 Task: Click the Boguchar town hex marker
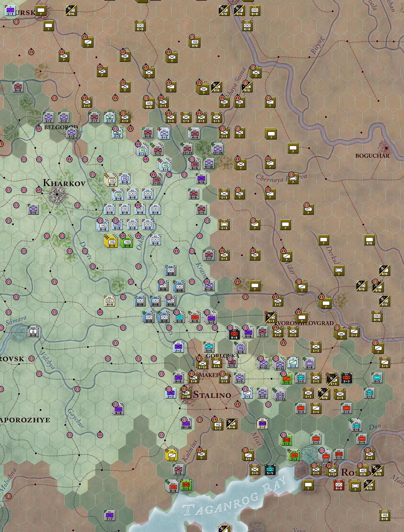point(386,148)
